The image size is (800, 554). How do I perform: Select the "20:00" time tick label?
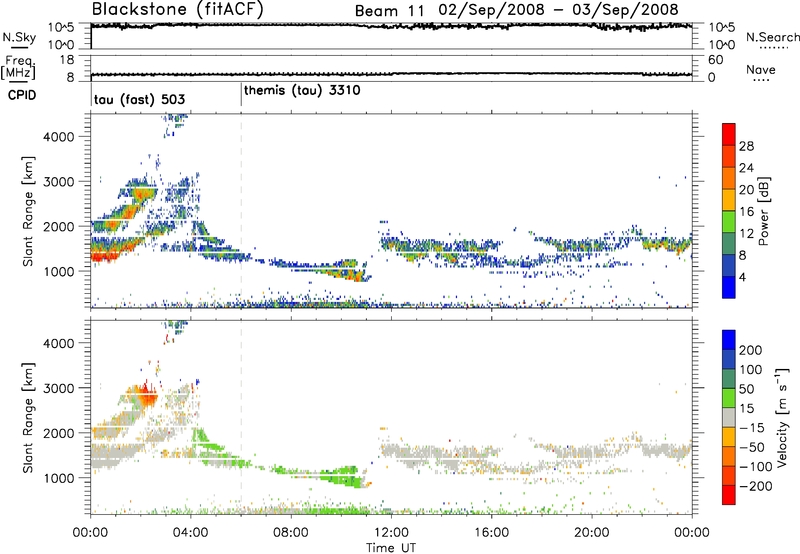pos(591,533)
